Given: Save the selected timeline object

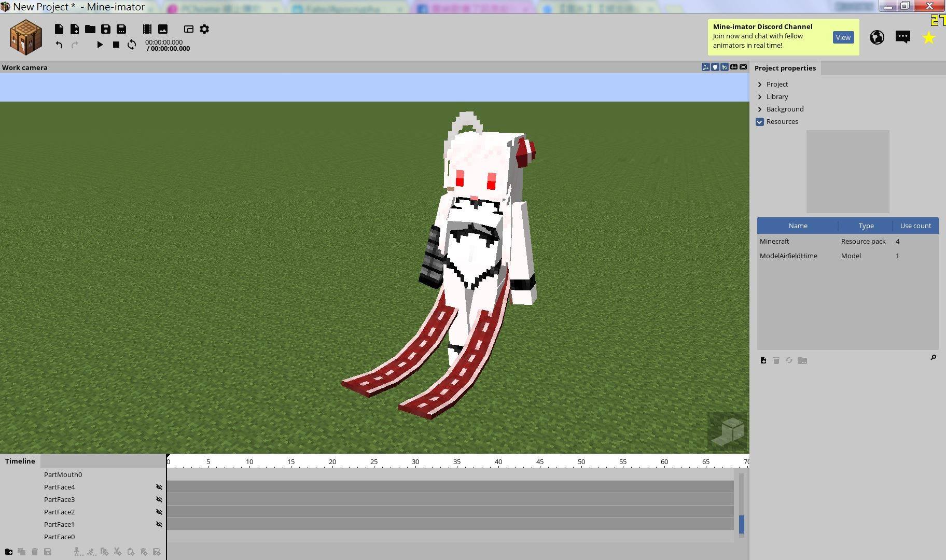Looking at the screenshot, I should coord(48,552).
